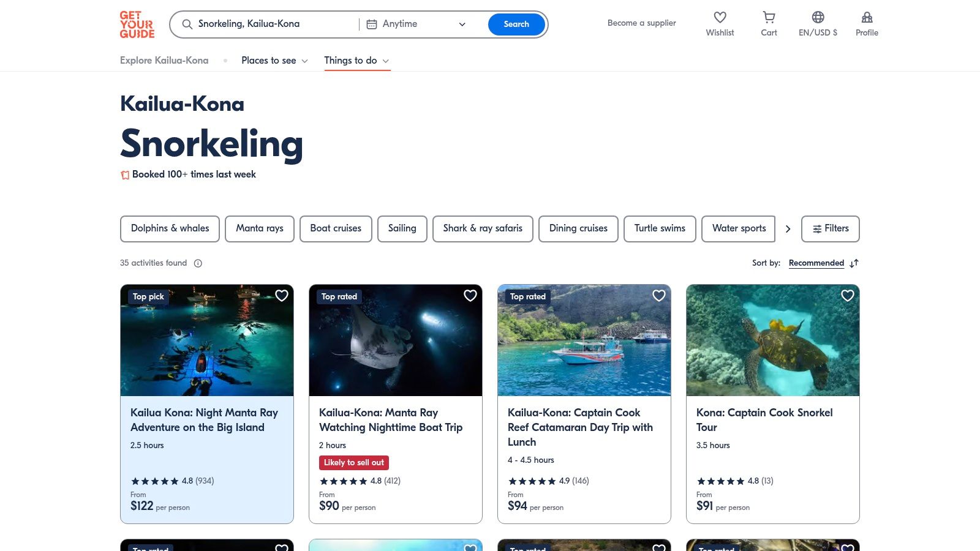Click the $122 per person price
The width and height of the screenshot is (980, 551).
(160, 506)
